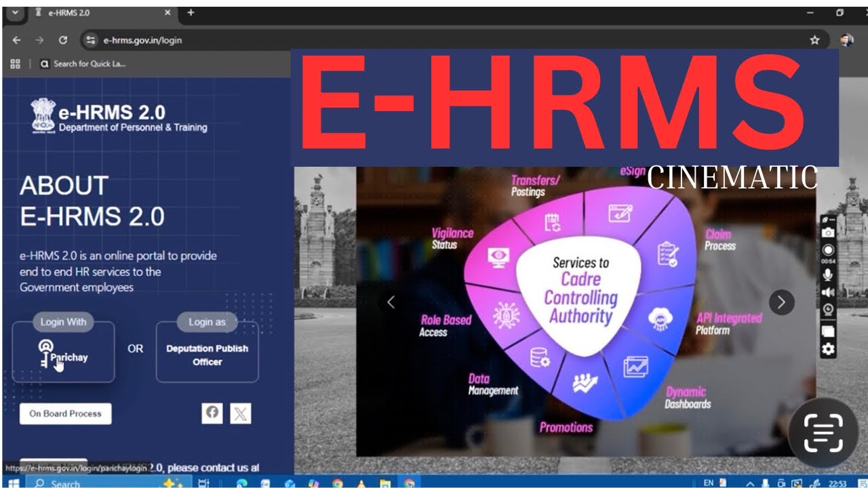The image size is (868, 488).
Task: Click the Dynamic Dashboards chart icon
Action: pyautogui.click(x=635, y=367)
